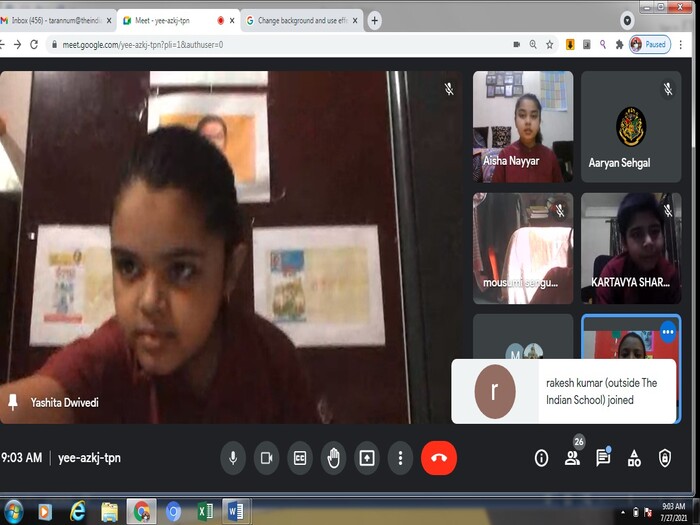Raise hand in the meeting
This screenshot has width=700, height=525.
pos(333,458)
